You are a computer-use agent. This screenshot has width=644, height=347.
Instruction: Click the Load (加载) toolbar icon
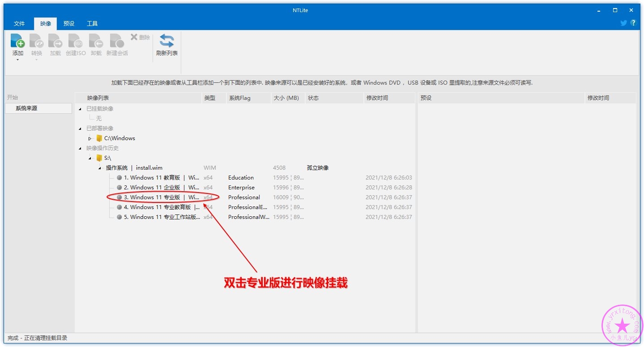click(55, 41)
